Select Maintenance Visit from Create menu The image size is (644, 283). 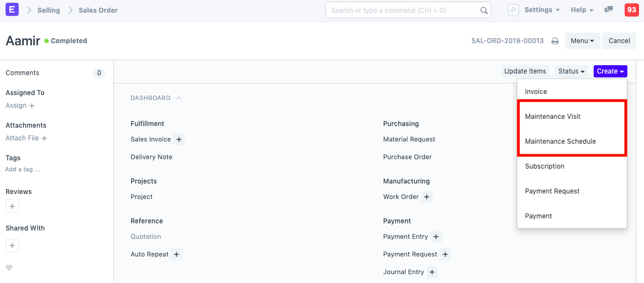(552, 117)
